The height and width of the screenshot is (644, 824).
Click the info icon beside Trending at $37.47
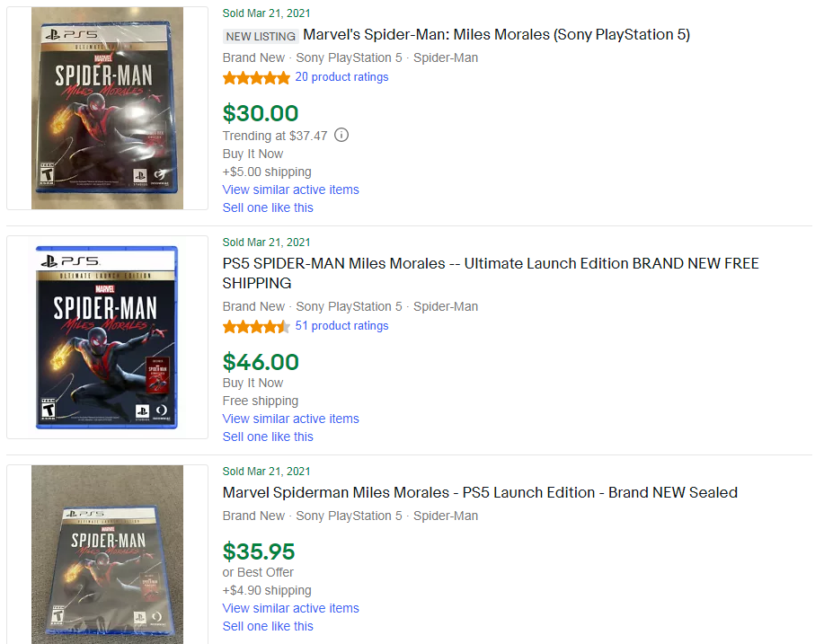[341, 136]
